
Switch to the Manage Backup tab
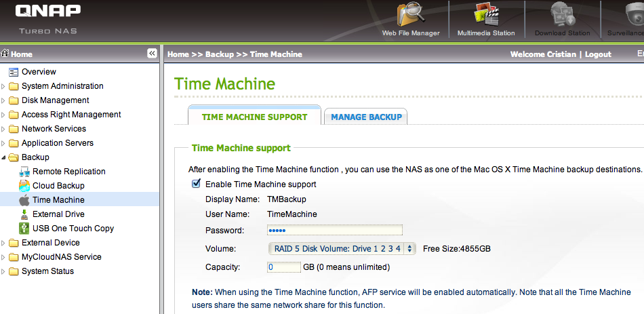click(366, 117)
